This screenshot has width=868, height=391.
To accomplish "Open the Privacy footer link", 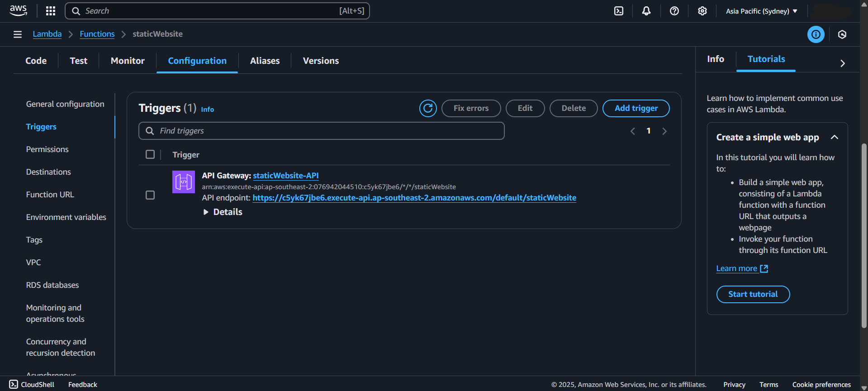I will 734,384.
